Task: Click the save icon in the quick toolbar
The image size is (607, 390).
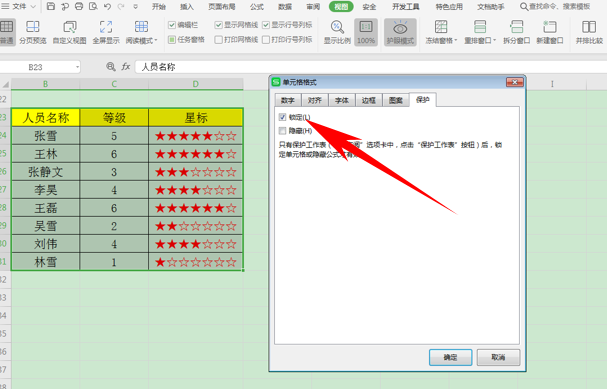Action: coord(51,7)
